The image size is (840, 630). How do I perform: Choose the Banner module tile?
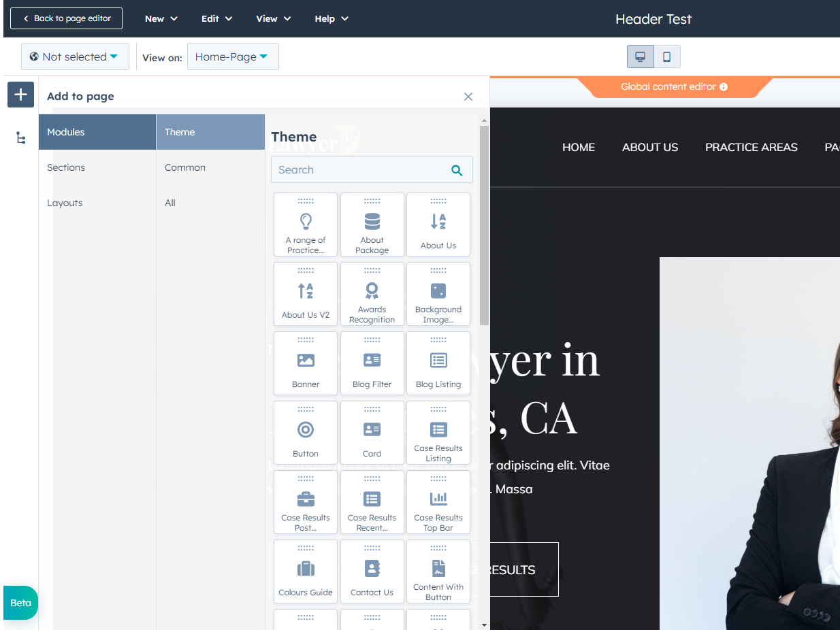click(x=306, y=363)
